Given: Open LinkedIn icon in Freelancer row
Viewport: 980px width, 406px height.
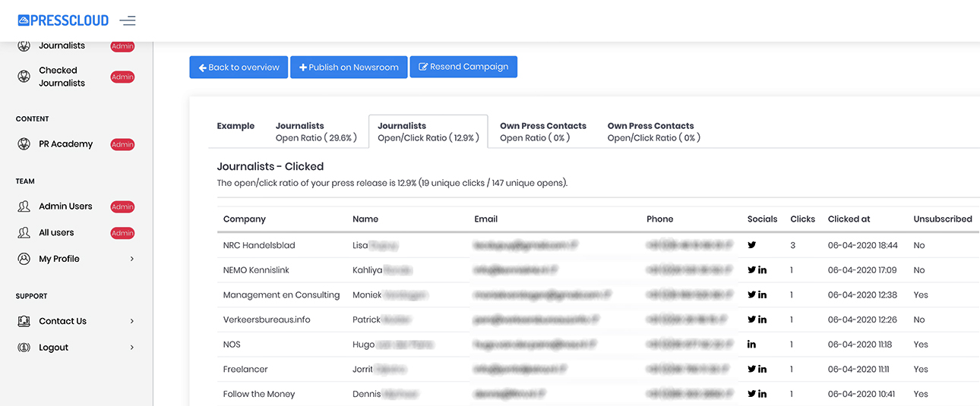Looking at the screenshot, I should [x=762, y=369].
